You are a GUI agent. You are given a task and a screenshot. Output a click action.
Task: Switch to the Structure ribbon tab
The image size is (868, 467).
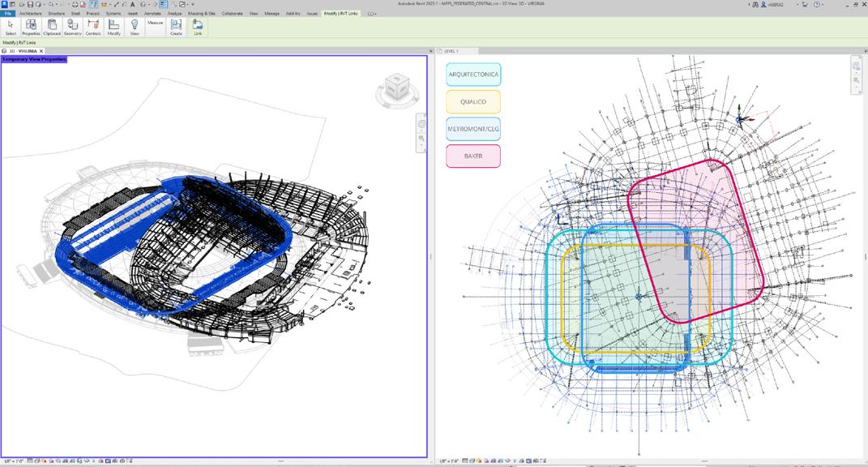57,13
